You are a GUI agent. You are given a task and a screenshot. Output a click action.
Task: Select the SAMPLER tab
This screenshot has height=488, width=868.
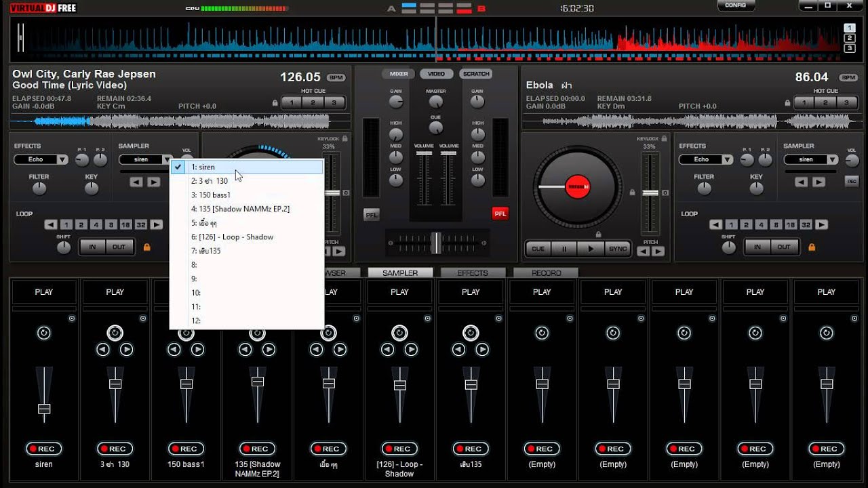pyautogui.click(x=400, y=272)
